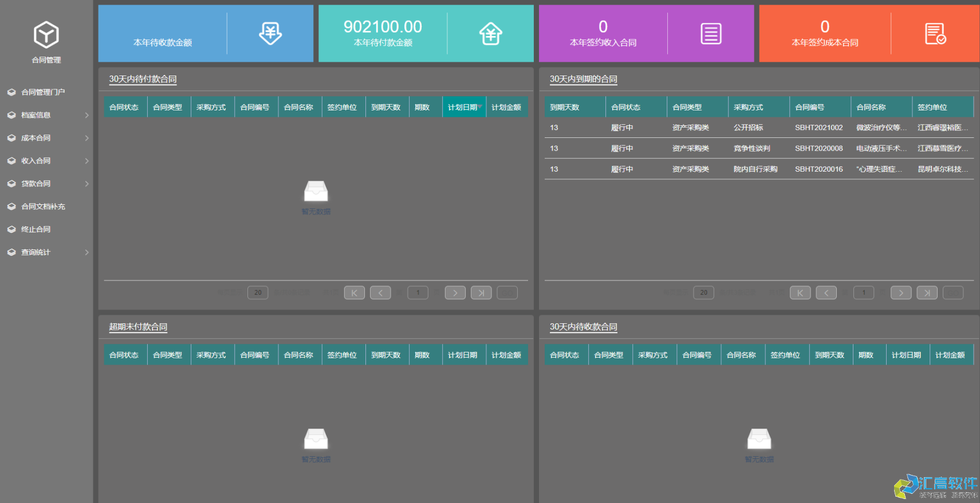Click page number field in 30天内到期的合同 pager
This screenshot has width=980, height=503.
[x=863, y=293]
